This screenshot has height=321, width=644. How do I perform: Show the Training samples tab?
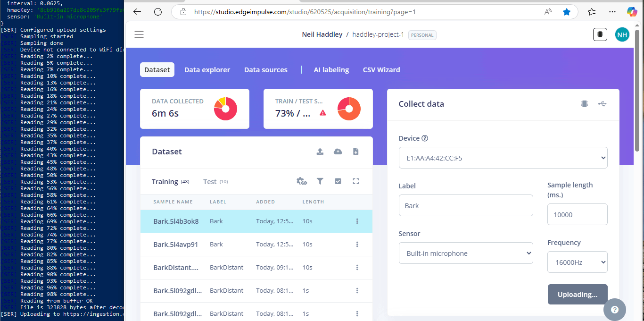click(x=170, y=182)
